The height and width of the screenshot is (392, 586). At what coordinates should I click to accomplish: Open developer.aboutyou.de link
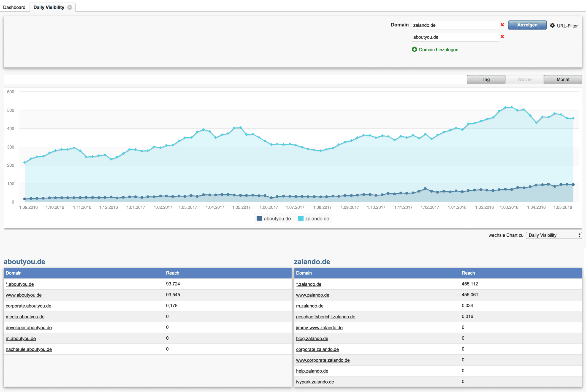[x=29, y=327]
